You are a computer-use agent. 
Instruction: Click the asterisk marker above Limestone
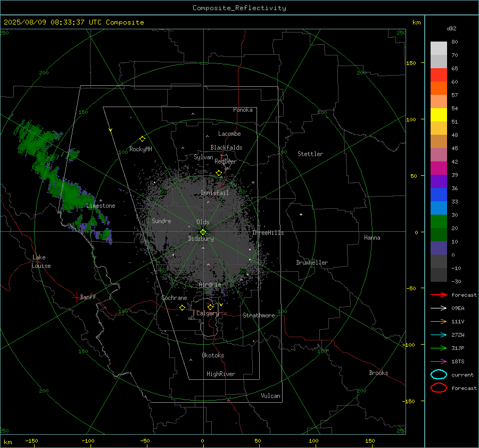[x=101, y=201]
